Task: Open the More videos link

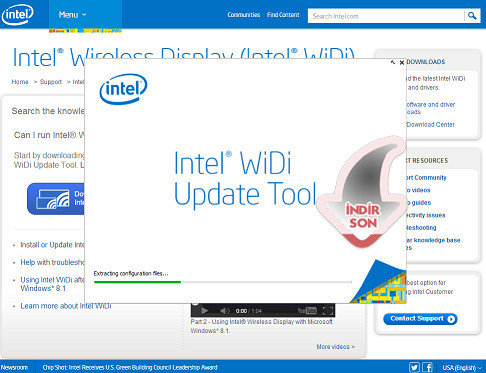Action: pos(335,347)
